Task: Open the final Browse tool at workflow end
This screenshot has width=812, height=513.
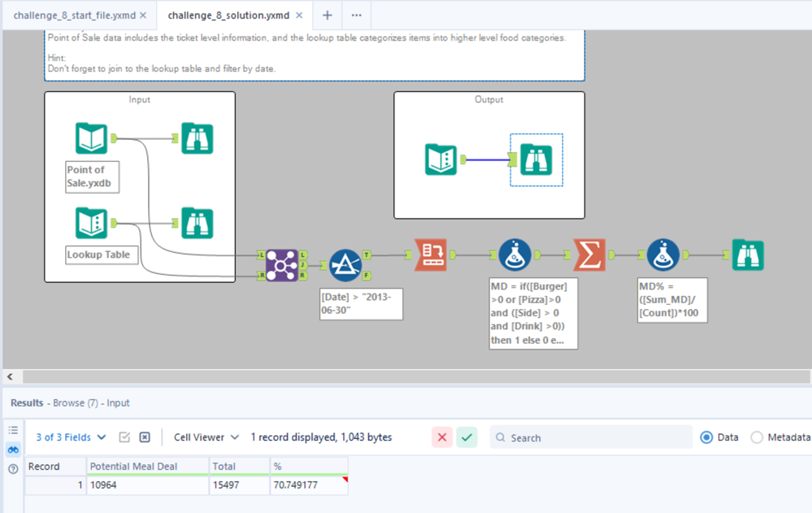Action: (x=748, y=255)
